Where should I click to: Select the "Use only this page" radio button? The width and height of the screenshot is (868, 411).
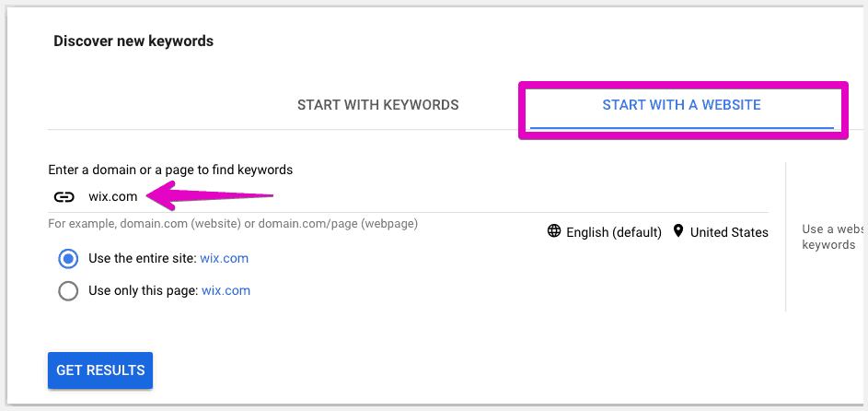(x=68, y=291)
